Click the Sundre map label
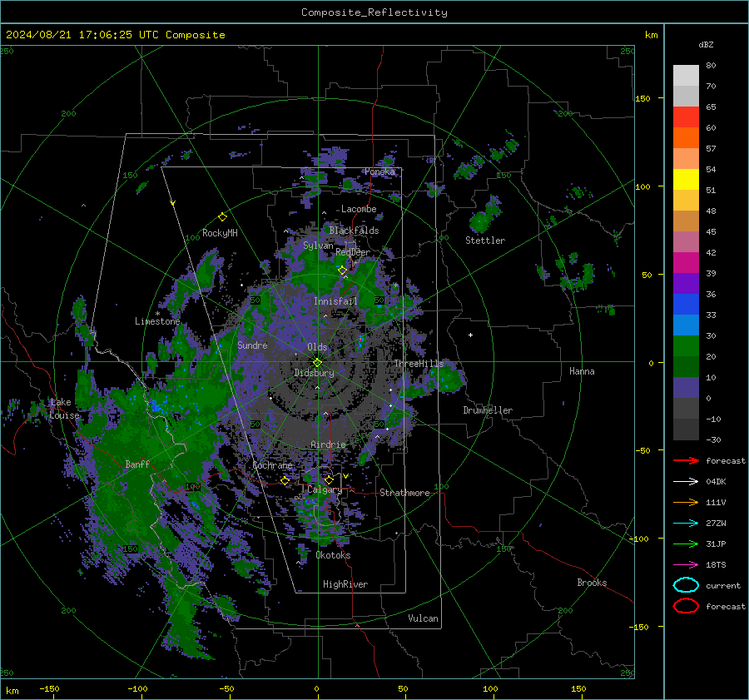 click(252, 345)
